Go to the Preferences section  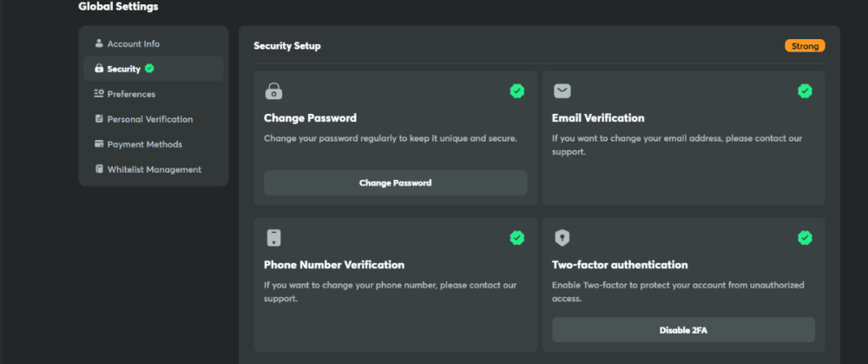tap(131, 94)
